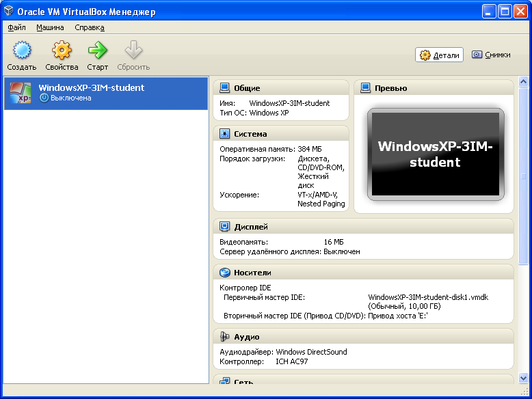Click the Дисплей section icon
532x399 pixels.
(x=224, y=226)
